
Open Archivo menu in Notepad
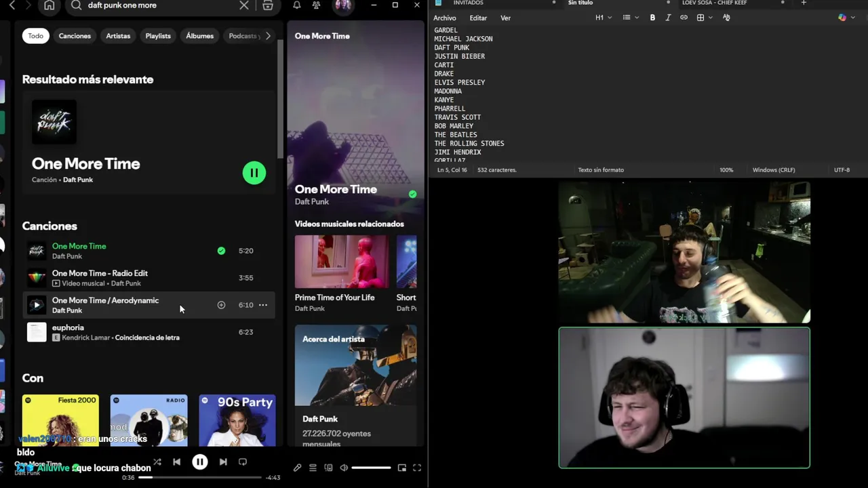(445, 18)
